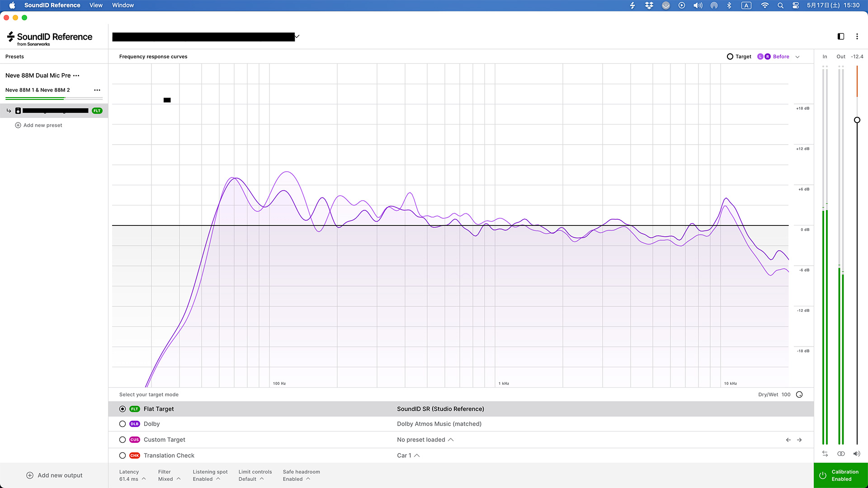The width and height of the screenshot is (868, 488).
Task: Click the speaker icon of the active preset
Action: (18, 111)
